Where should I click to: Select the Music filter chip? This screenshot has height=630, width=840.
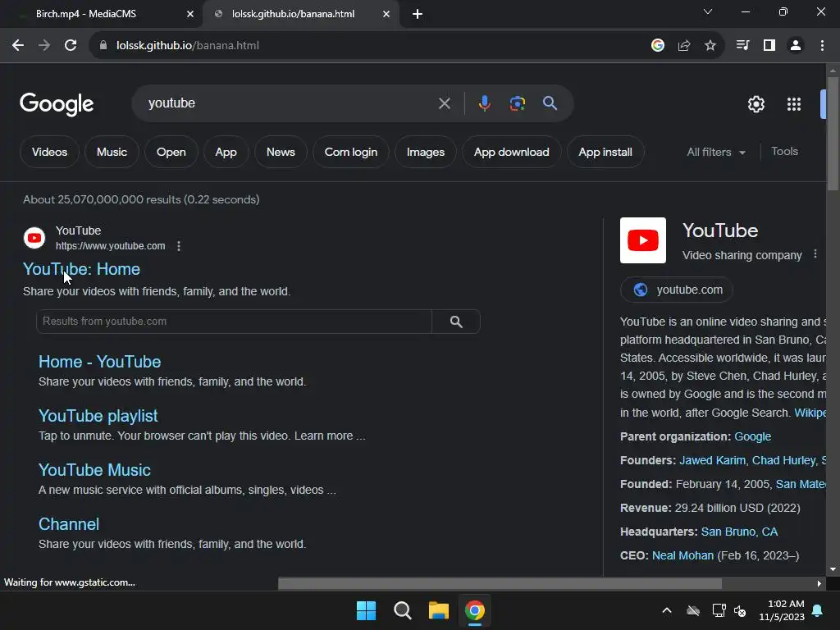pyautogui.click(x=112, y=152)
